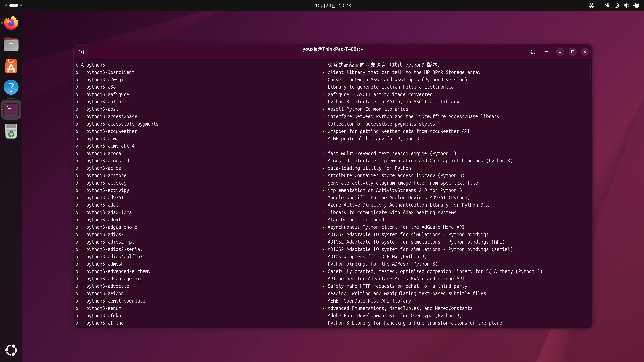Launch Ubuntu App Center from dock
Viewport: 644px width, 362px height.
[11, 66]
